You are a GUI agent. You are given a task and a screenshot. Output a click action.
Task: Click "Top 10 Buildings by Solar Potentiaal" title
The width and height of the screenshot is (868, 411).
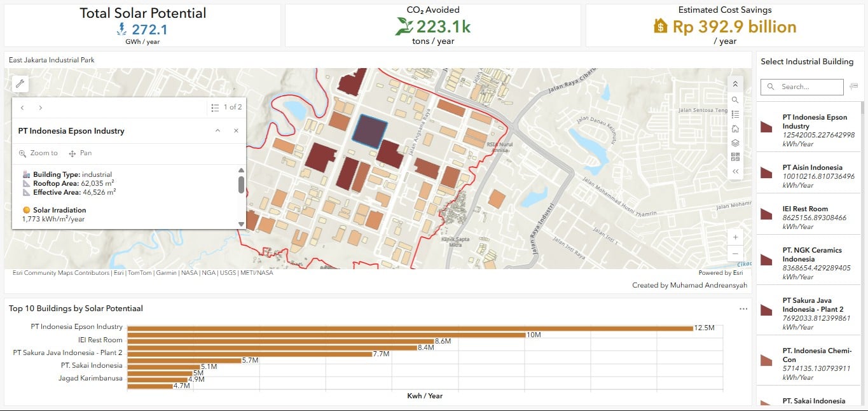point(76,309)
